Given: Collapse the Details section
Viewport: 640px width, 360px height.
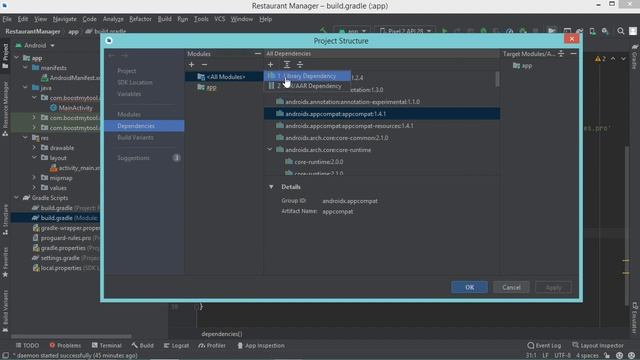Looking at the screenshot, I should point(271,187).
